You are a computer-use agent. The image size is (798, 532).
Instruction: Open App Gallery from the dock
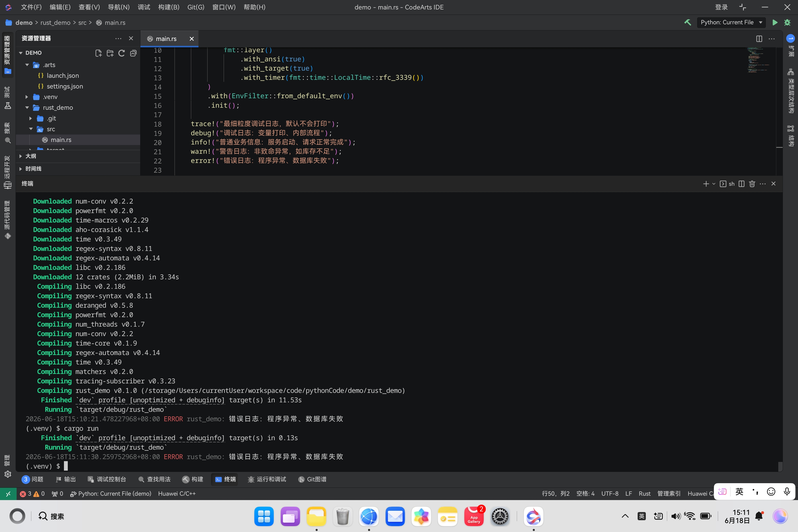tap(474, 516)
